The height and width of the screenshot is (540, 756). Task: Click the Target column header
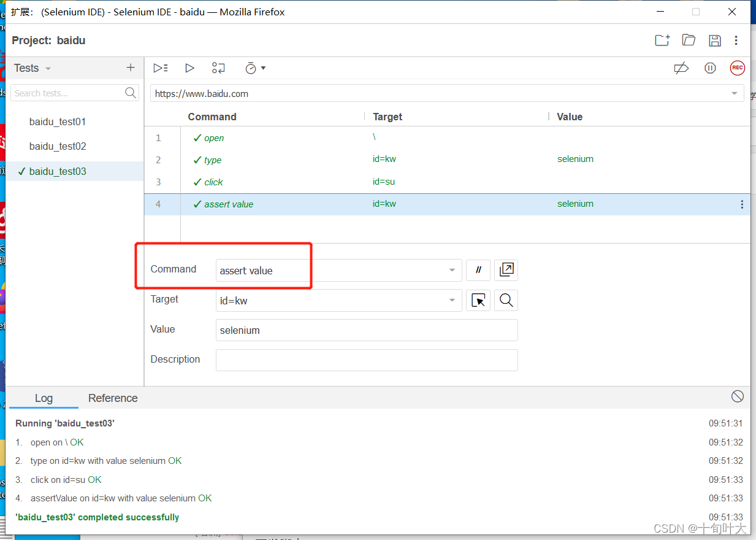(388, 117)
